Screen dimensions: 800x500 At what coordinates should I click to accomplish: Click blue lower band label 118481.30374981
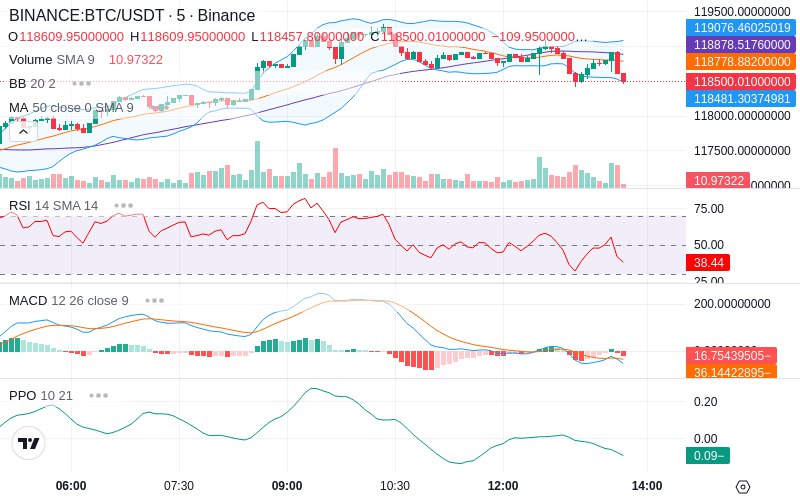(x=741, y=98)
